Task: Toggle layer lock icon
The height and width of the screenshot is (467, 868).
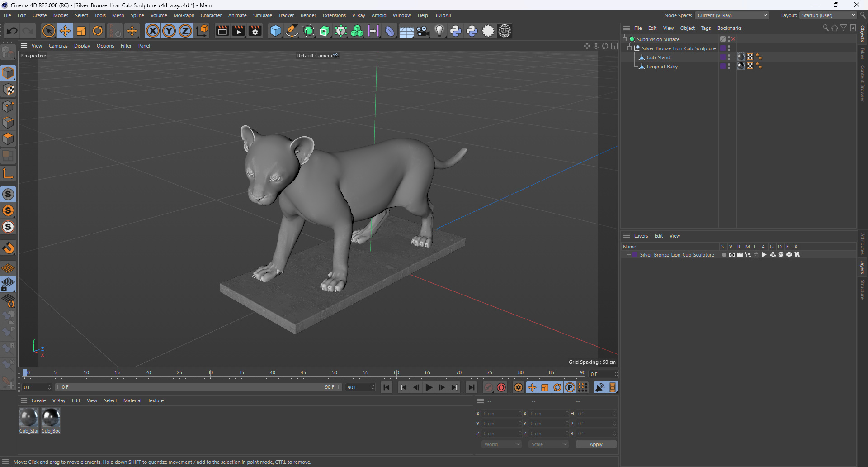Action: pos(756,255)
